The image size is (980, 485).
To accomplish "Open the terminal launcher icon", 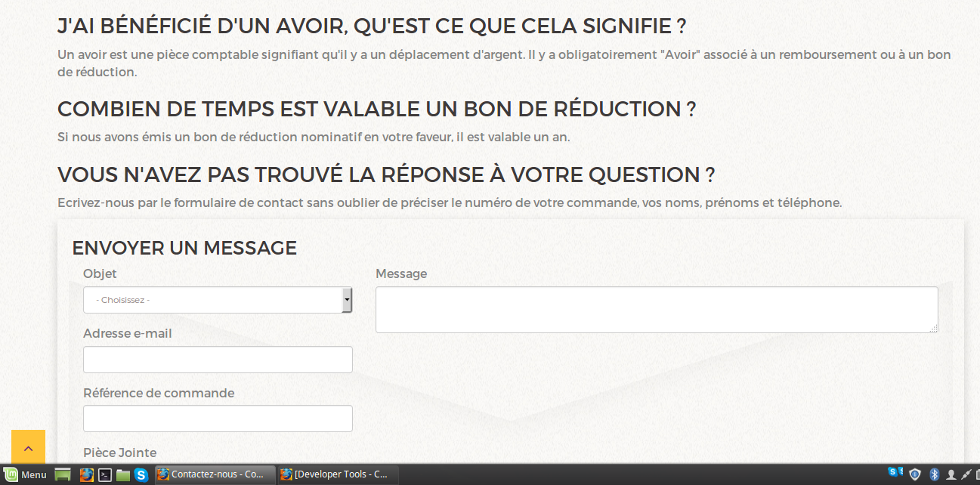I will (106, 475).
